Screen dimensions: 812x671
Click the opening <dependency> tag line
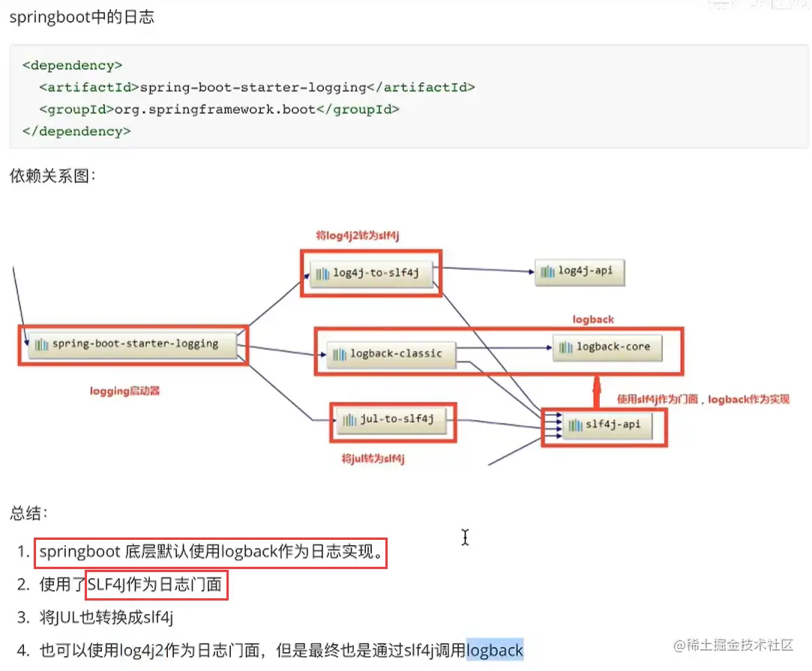[x=73, y=66]
